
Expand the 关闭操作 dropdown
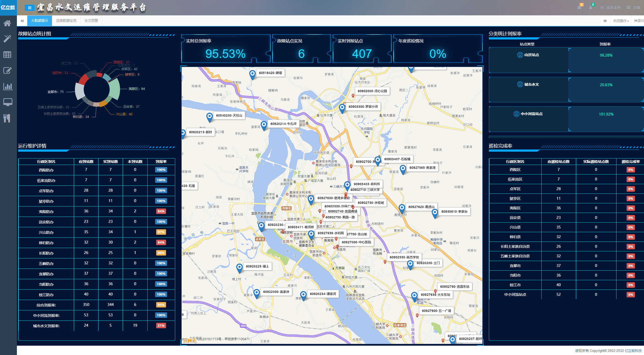(621, 21)
